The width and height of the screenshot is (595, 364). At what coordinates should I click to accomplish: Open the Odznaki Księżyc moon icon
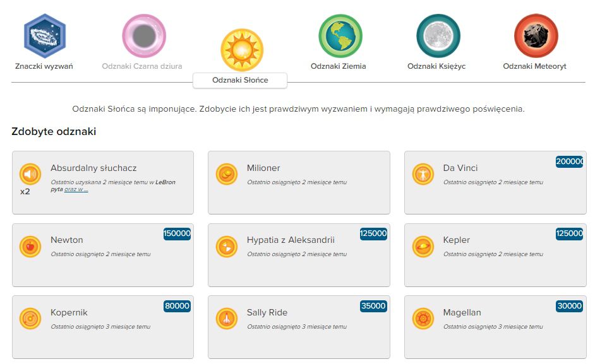tap(438, 36)
